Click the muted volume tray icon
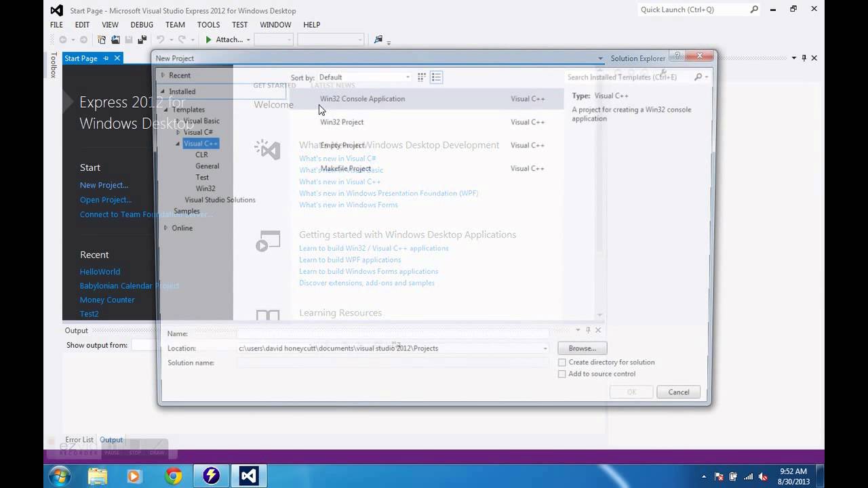This screenshot has width=868, height=488. pos(762,476)
